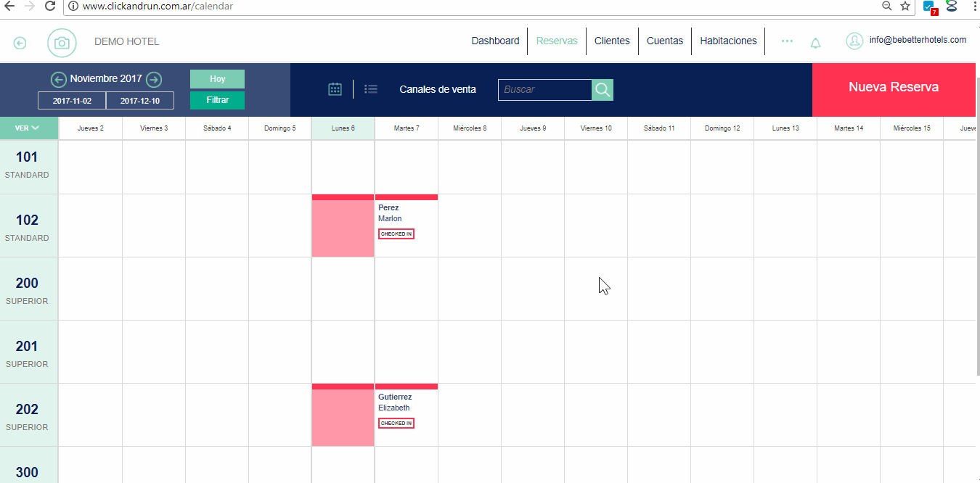This screenshot has width=980, height=483.
Task: Open the blue checkmark extension with badge 7
Action: pos(929,7)
